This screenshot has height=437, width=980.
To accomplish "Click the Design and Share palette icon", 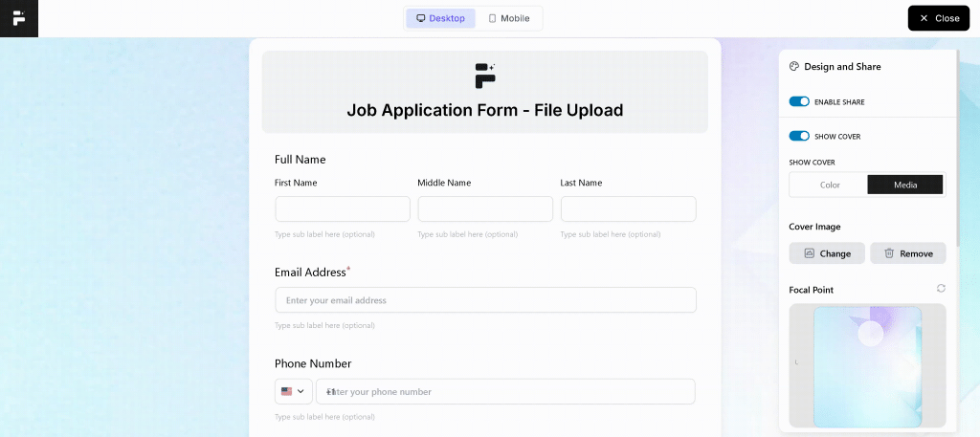I will click(794, 66).
